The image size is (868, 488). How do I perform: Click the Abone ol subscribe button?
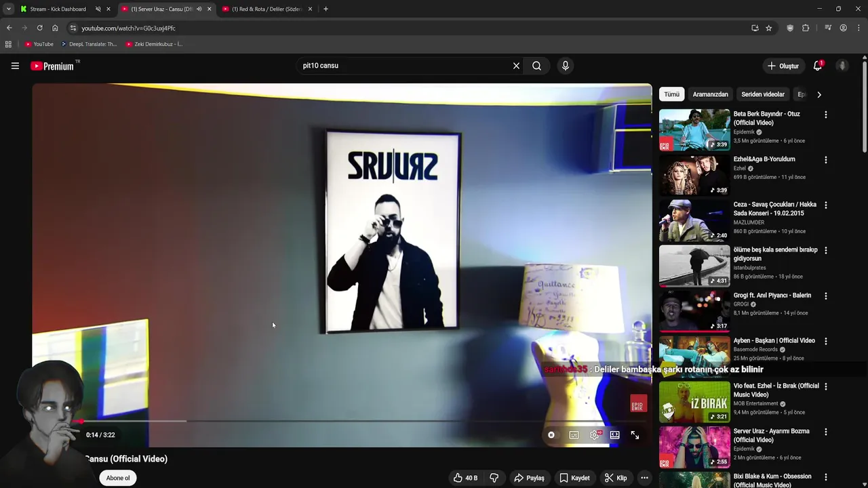coord(117,478)
